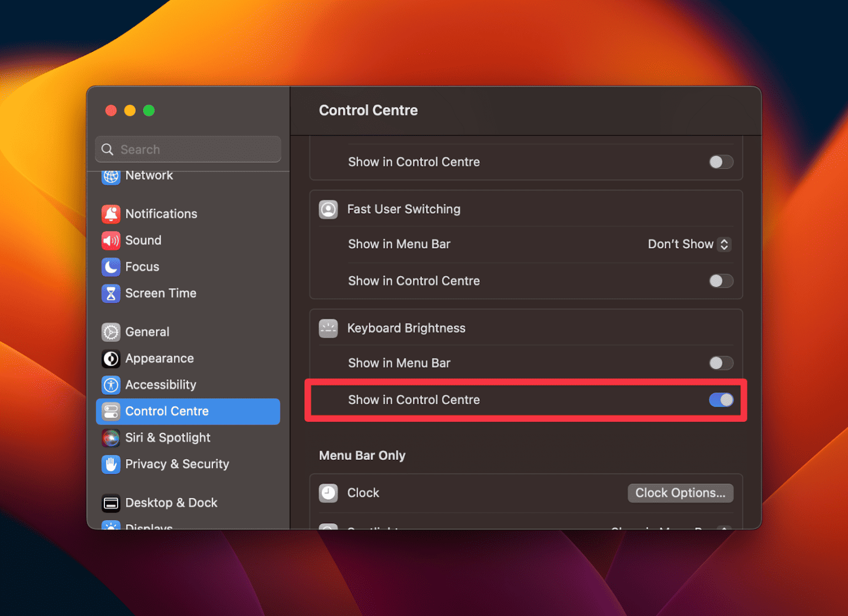Viewport: 848px width, 616px height.
Task: Open Privacy & Security hand icon
Action: pos(111,464)
